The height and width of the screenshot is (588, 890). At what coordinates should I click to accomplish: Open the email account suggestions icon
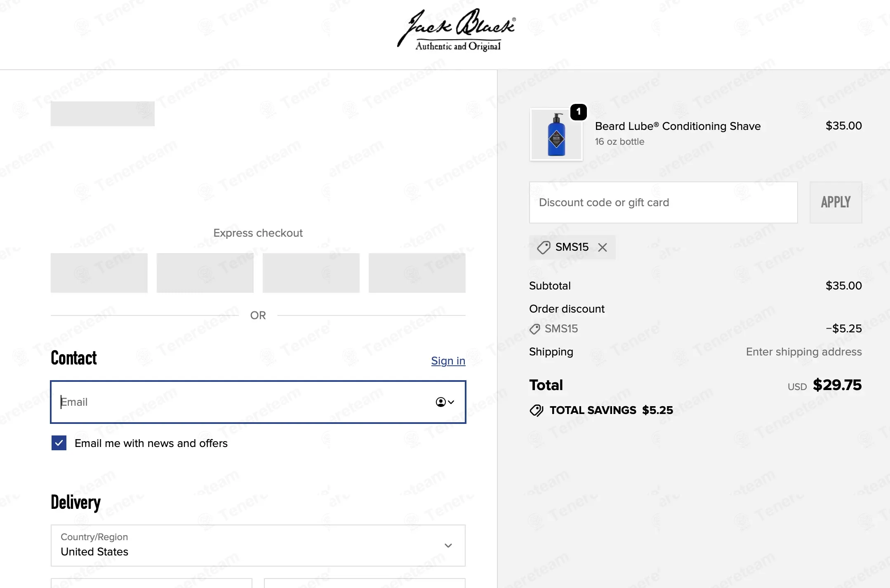coord(445,402)
